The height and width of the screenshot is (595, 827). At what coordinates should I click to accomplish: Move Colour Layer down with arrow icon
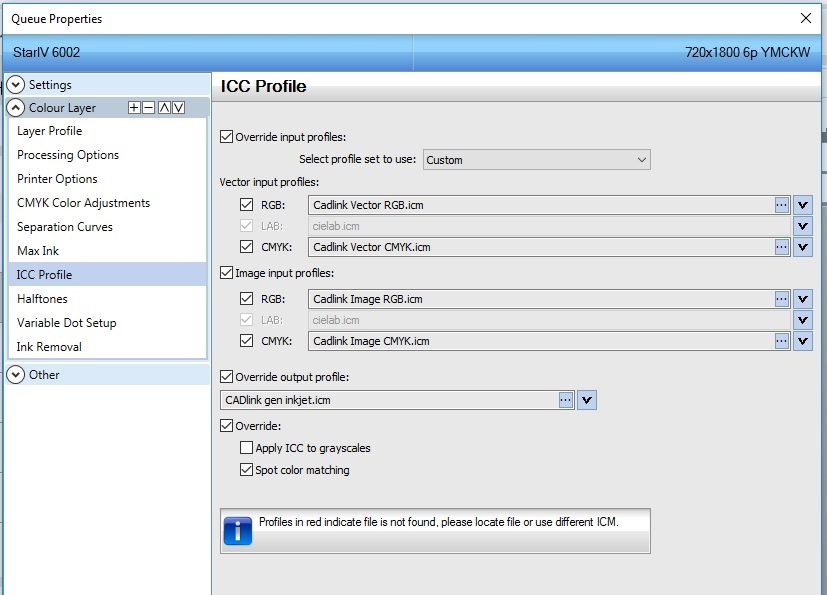(179, 108)
